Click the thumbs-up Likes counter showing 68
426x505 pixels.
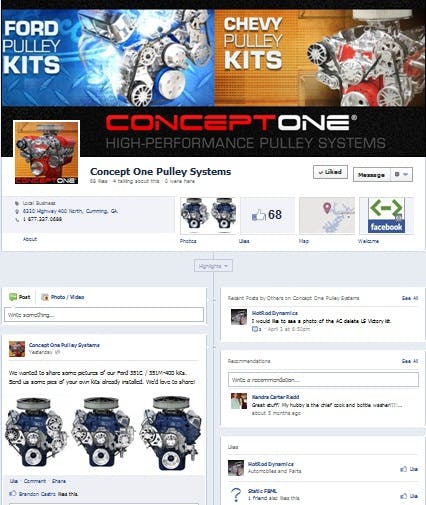(268, 215)
